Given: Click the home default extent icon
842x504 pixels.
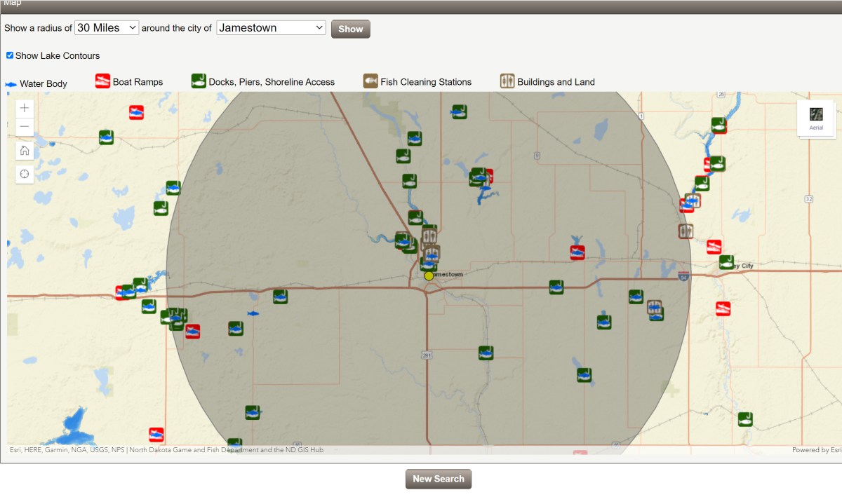Looking at the screenshot, I should pos(24,150).
